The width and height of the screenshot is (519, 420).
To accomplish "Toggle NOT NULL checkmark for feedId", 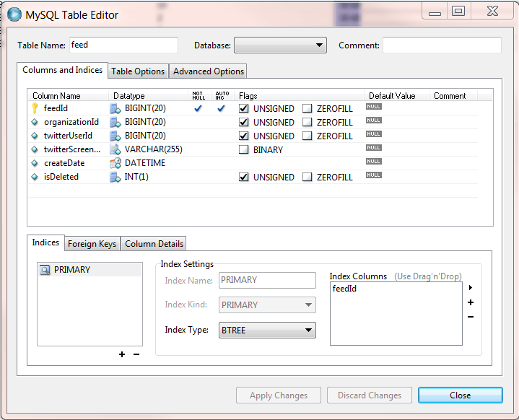I will (198, 108).
